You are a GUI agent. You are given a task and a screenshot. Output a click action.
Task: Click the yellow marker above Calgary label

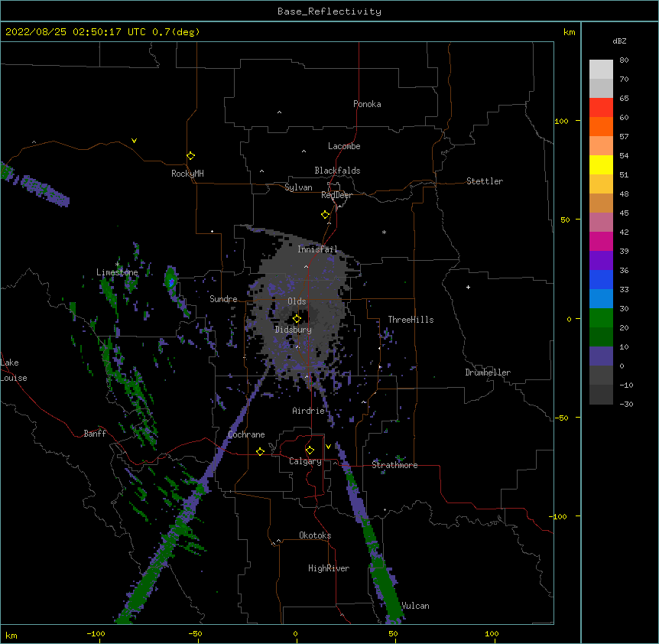click(310, 450)
